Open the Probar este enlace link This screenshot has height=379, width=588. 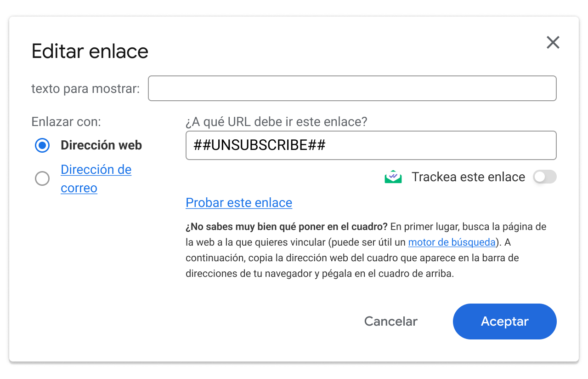[x=238, y=203]
